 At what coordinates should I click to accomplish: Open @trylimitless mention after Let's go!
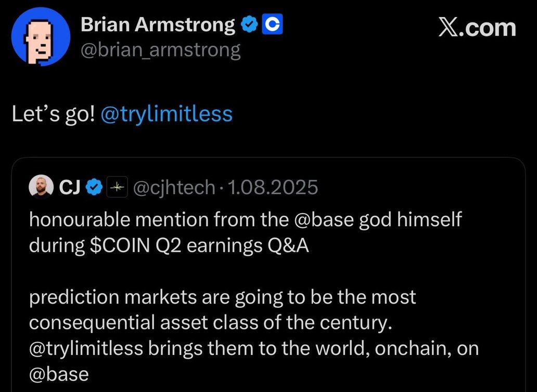click(x=167, y=115)
